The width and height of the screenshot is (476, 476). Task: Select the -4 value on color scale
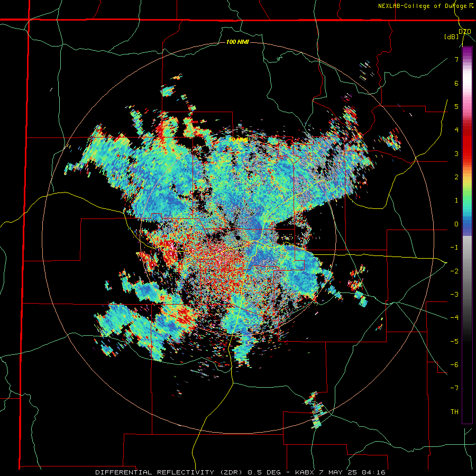(x=454, y=318)
